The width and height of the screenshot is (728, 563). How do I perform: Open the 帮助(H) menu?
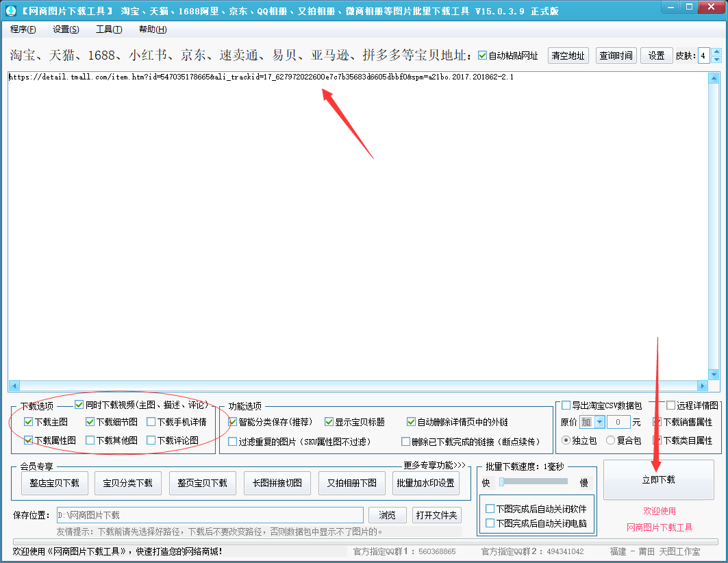pyautogui.click(x=153, y=29)
